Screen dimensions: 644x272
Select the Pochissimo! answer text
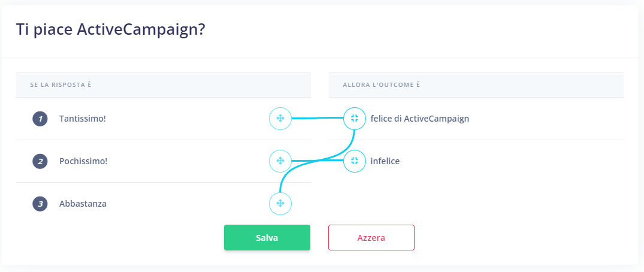click(83, 161)
